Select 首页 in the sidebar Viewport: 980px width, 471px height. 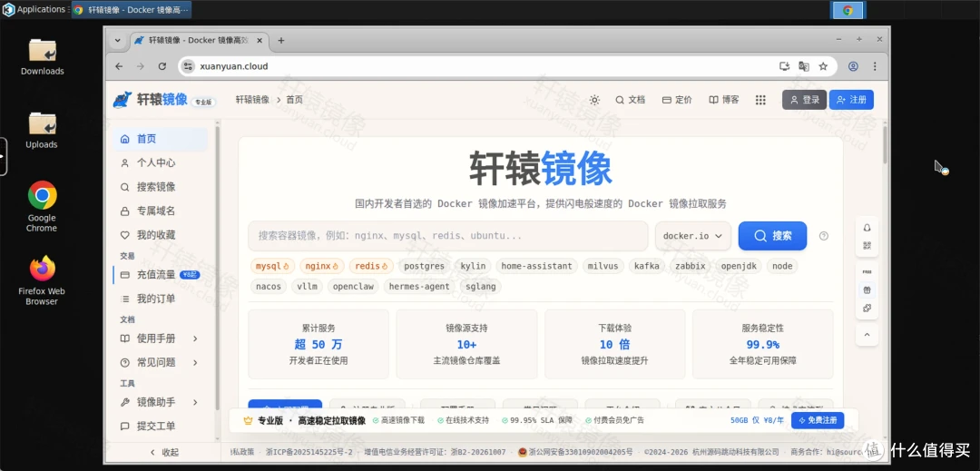[x=160, y=139]
